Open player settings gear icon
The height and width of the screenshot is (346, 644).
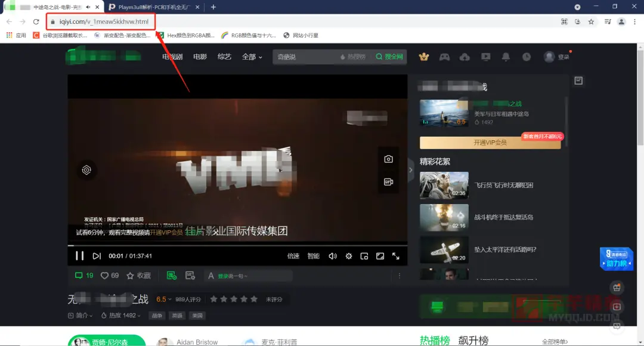[349, 256]
